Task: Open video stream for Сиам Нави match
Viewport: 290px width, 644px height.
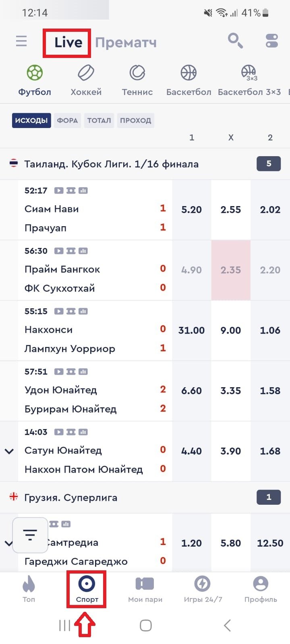Action: click(59, 191)
